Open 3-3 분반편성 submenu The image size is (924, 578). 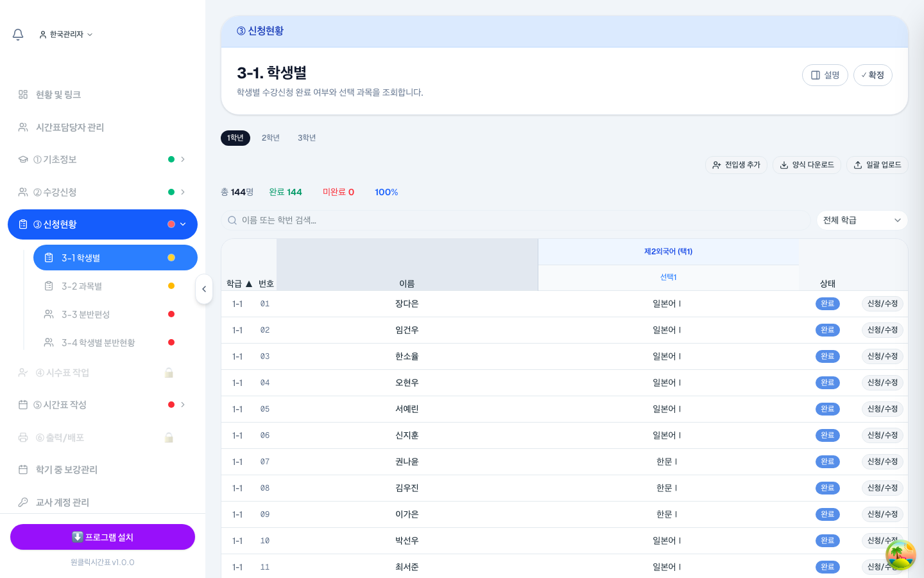pos(116,314)
